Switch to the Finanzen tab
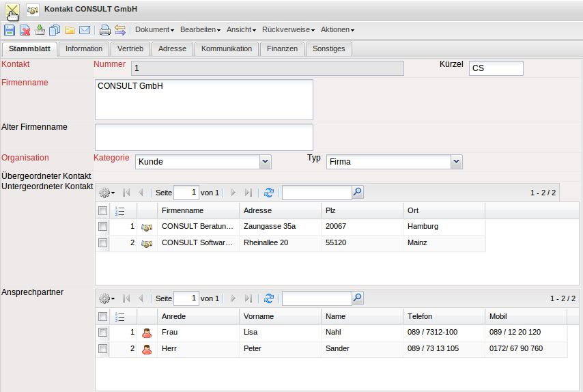 tap(282, 49)
